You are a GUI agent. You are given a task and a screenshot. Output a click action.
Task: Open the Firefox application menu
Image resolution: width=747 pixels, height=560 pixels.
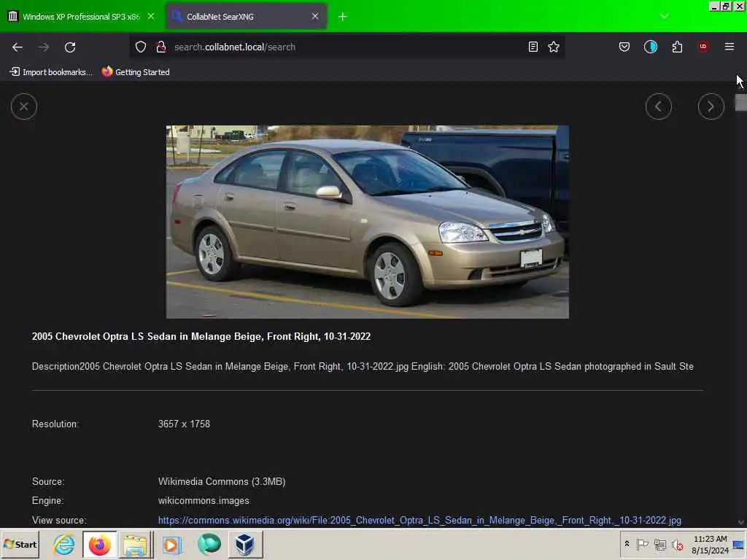(x=729, y=47)
